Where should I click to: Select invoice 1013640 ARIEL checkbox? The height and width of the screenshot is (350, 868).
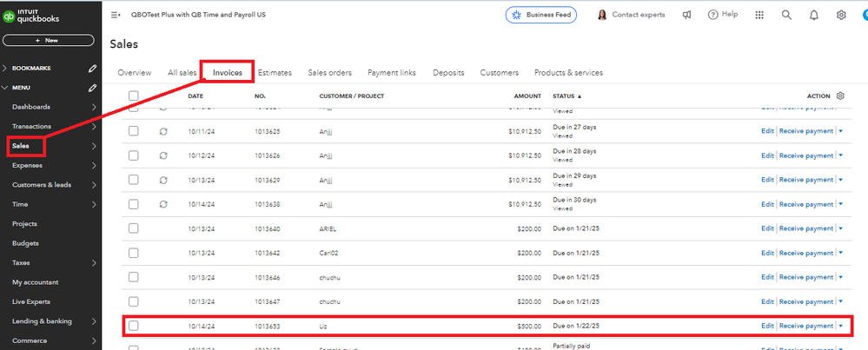click(134, 228)
